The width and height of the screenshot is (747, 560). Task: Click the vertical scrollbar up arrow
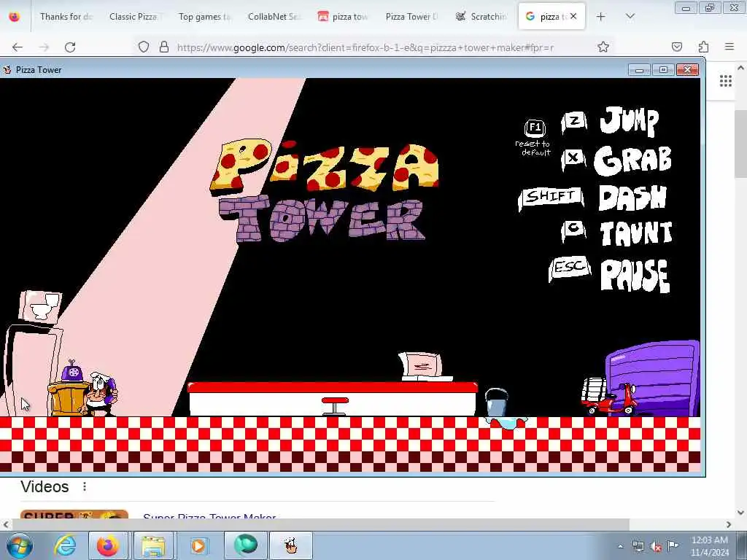click(x=740, y=68)
